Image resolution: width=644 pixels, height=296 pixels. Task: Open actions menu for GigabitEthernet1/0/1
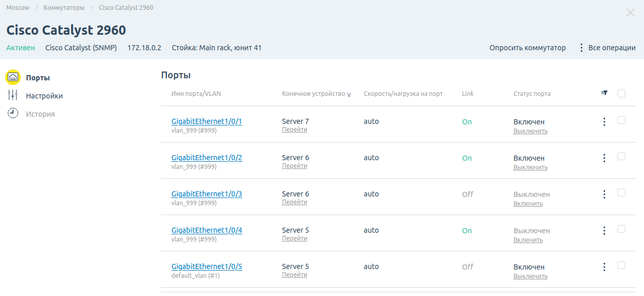[604, 122]
